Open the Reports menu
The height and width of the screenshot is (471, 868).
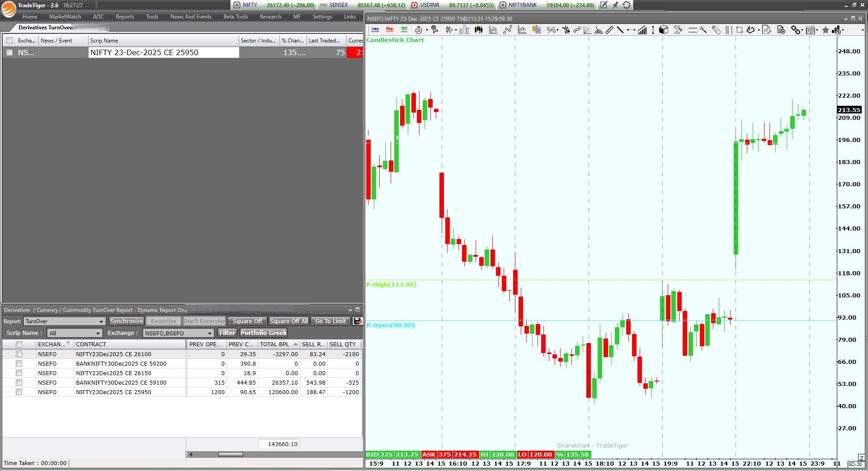[x=125, y=17]
